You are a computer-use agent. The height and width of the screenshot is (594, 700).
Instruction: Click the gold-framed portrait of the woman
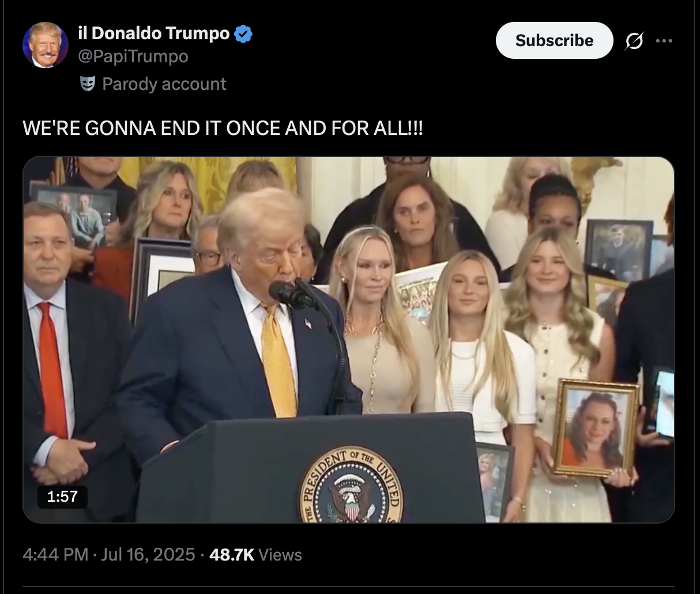pos(596,428)
